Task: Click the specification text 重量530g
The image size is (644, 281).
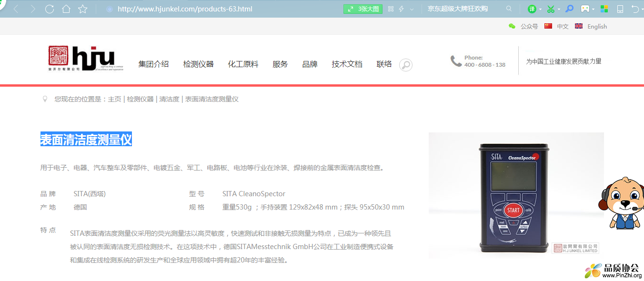Action: [237, 207]
